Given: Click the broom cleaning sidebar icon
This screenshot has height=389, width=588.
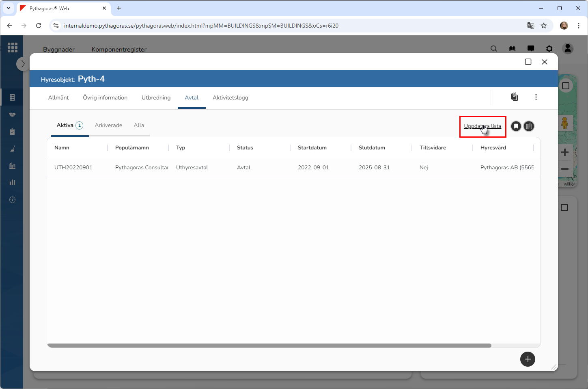Looking at the screenshot, I should click(x=12, y=149).
